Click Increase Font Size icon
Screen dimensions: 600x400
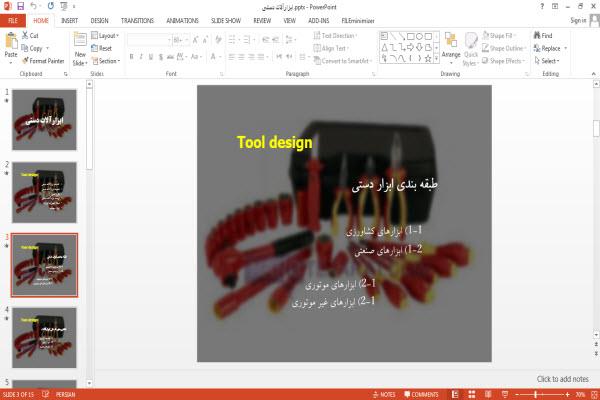pyautogui.click(x=196, y=40)
